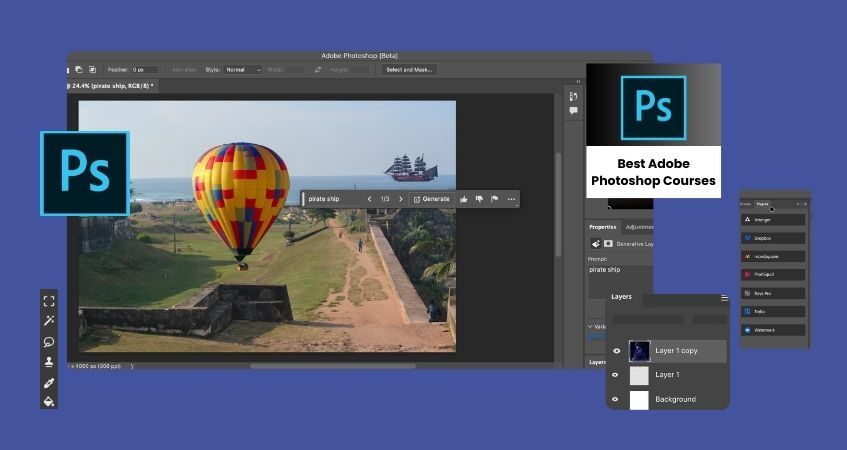
Task: Hide the Layer 1 copy layer
Action: coord(616,351)
